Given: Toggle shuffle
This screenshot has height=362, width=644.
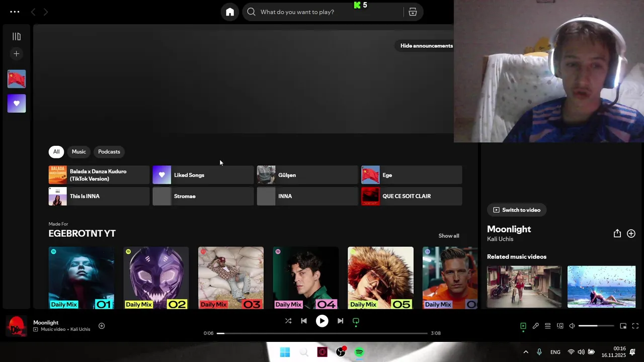Looking at the screenshot, I should [288, 321].
